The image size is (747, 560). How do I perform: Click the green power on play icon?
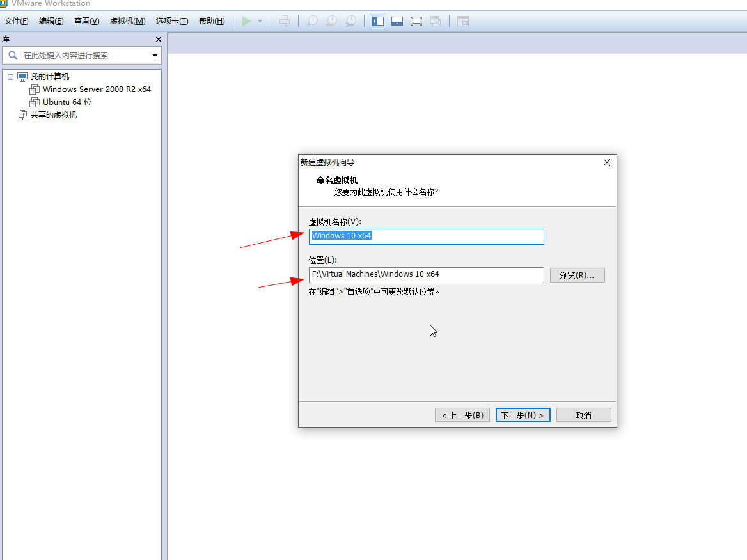[x=246, y=21]
